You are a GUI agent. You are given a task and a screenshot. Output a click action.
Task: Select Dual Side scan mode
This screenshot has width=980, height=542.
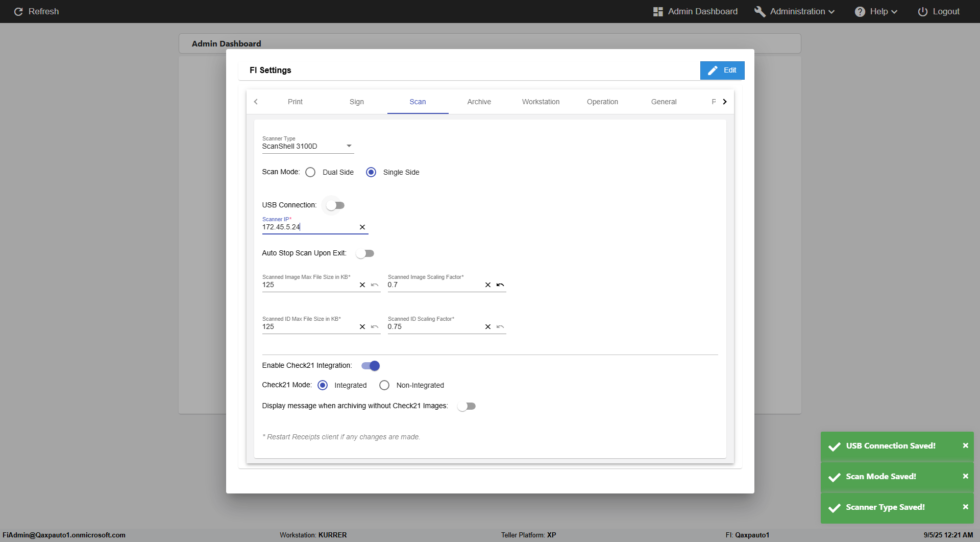pos(310,172)
